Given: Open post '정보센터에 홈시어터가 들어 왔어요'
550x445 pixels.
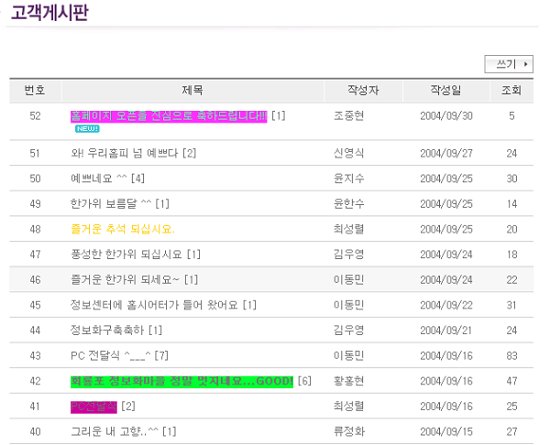Looking at the screenshot, I should (x=154, y=305).
